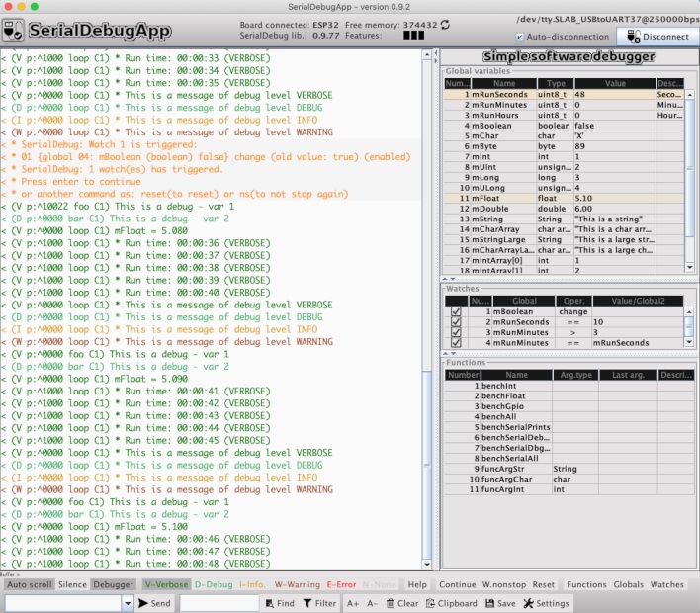
Task: Click the Send arrow button
Action: pyautogui.click(x=153, y=603)
